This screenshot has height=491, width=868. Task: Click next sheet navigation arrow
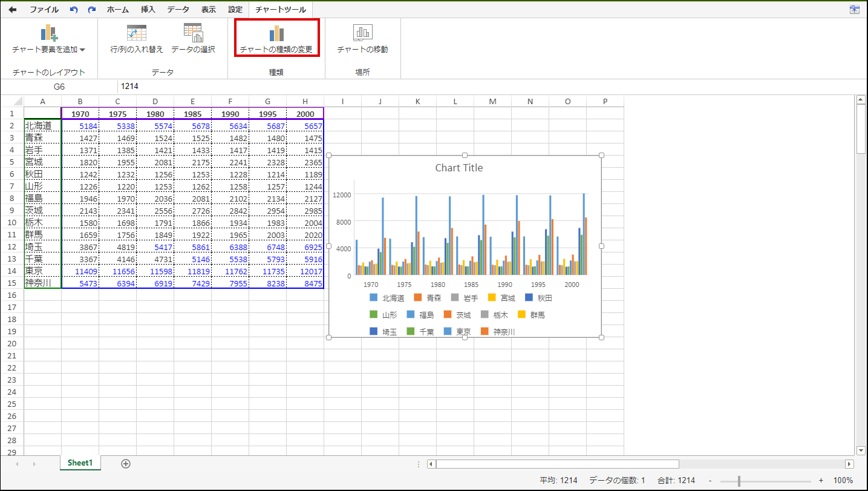(34, 464)
